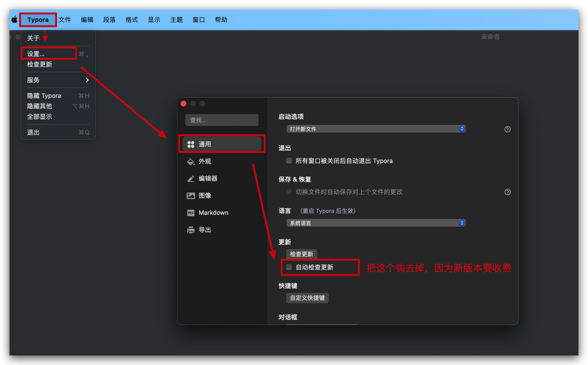This screenshot has height=365, width=588.
Task: Expand the 服务 submenu arrow
Action: (x=87, y=80)
